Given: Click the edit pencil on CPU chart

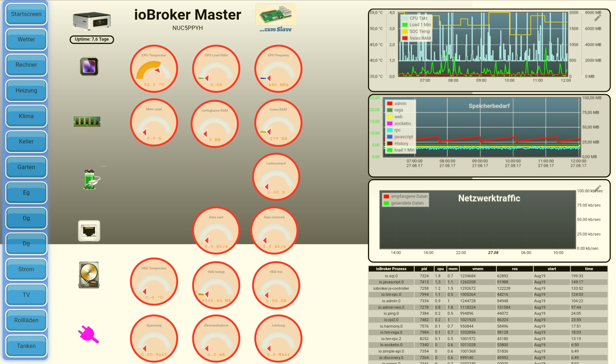Looking at the screenshot, I should pos(598,17).
